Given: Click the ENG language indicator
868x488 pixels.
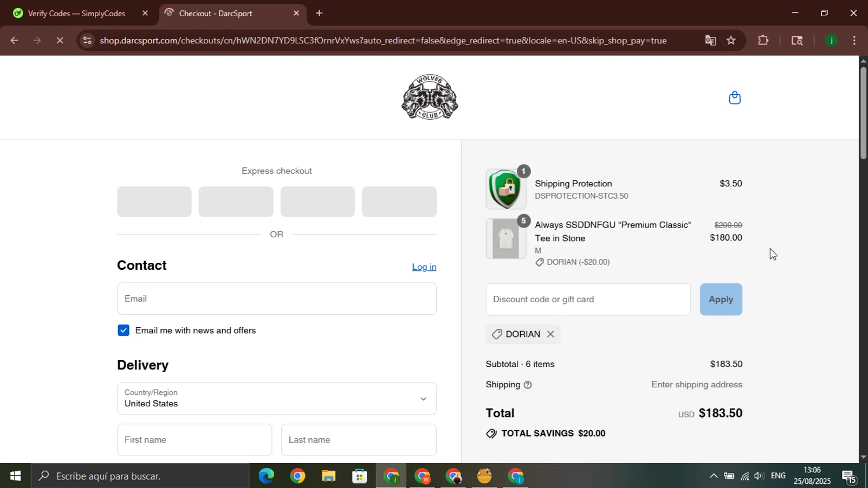Looking at the screenshot, I should [x=778, y=476].
